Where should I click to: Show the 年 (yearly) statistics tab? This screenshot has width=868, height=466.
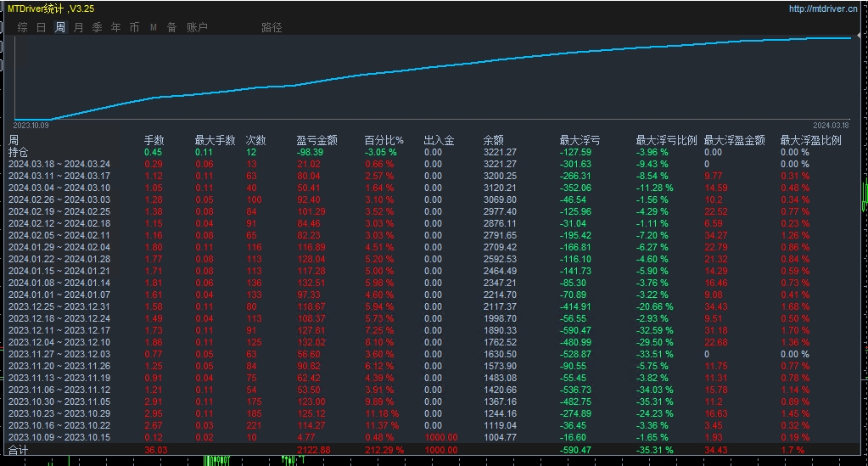tap(115, 27)
